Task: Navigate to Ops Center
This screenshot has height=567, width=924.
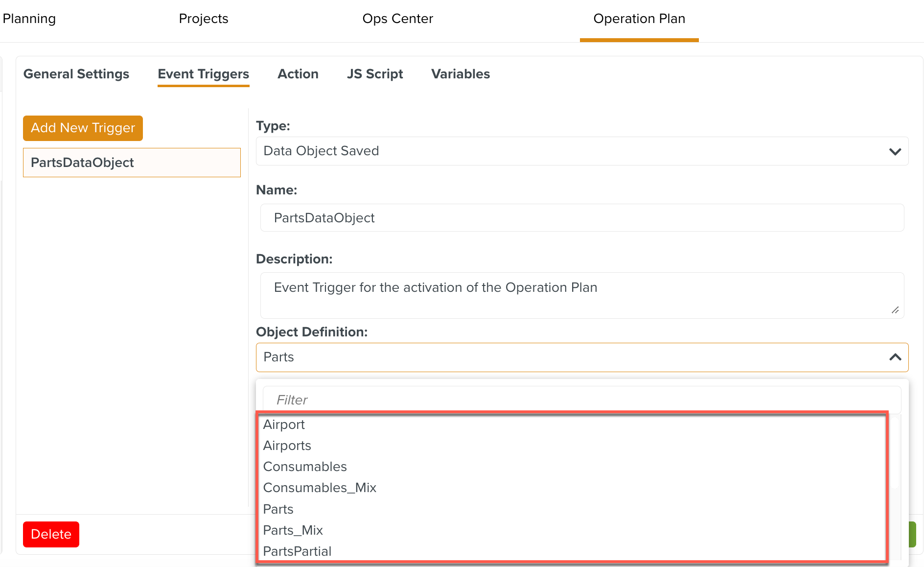Action: [397, 19]
